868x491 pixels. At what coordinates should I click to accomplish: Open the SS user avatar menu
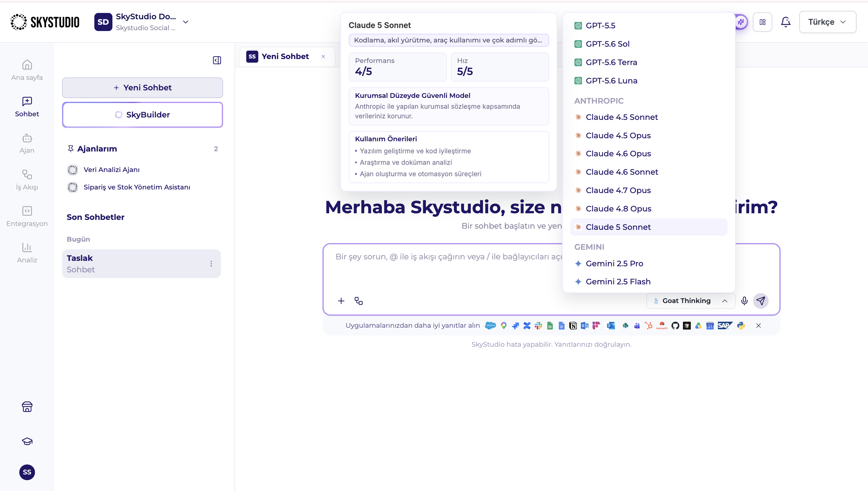(x=27, y=472)
